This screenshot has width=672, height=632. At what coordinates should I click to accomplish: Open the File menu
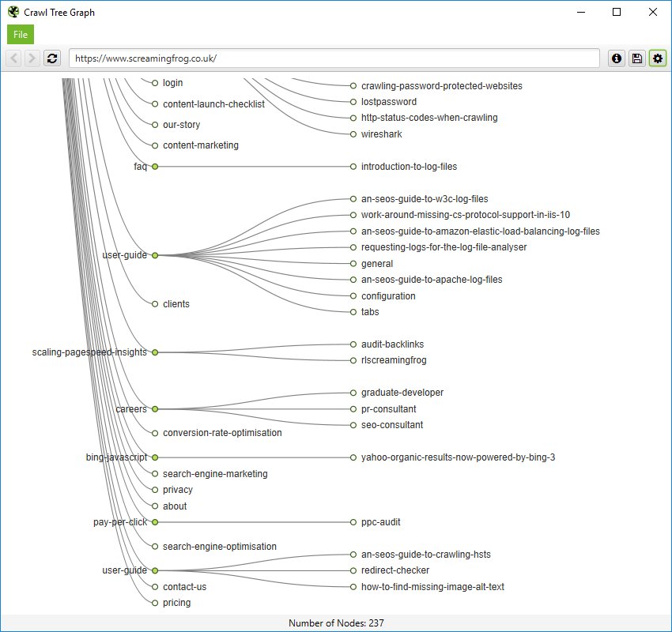pos(20,34)
